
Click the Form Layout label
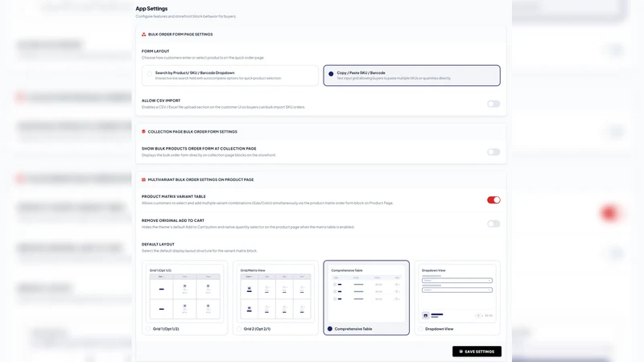pyautogui.click(x=155, y=51)
